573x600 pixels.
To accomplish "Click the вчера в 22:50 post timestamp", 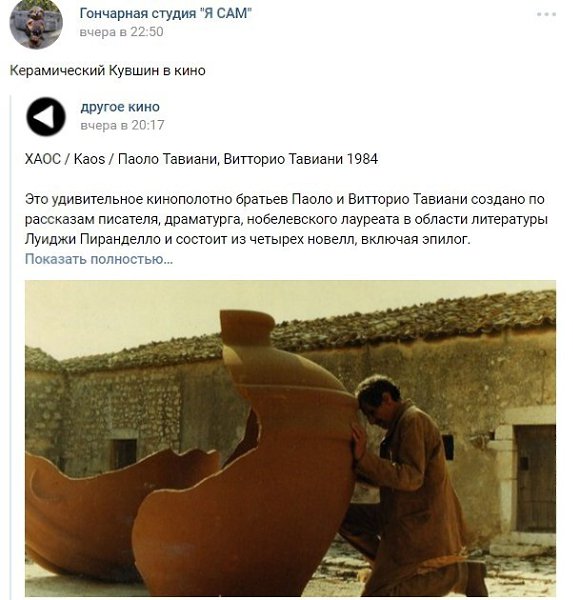I will [x=121, y=32].
